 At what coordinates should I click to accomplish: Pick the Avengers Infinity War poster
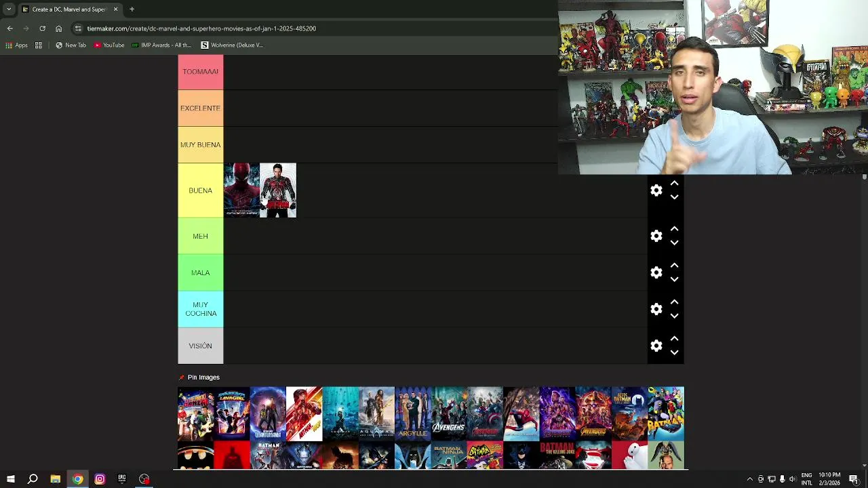[593, 413]
